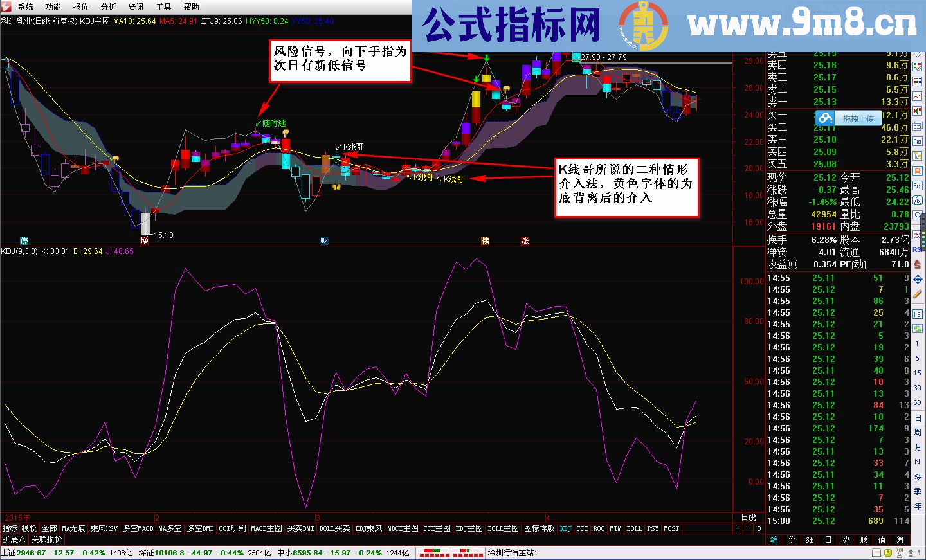Open the 日线 period dropdown

click(749, 517)
